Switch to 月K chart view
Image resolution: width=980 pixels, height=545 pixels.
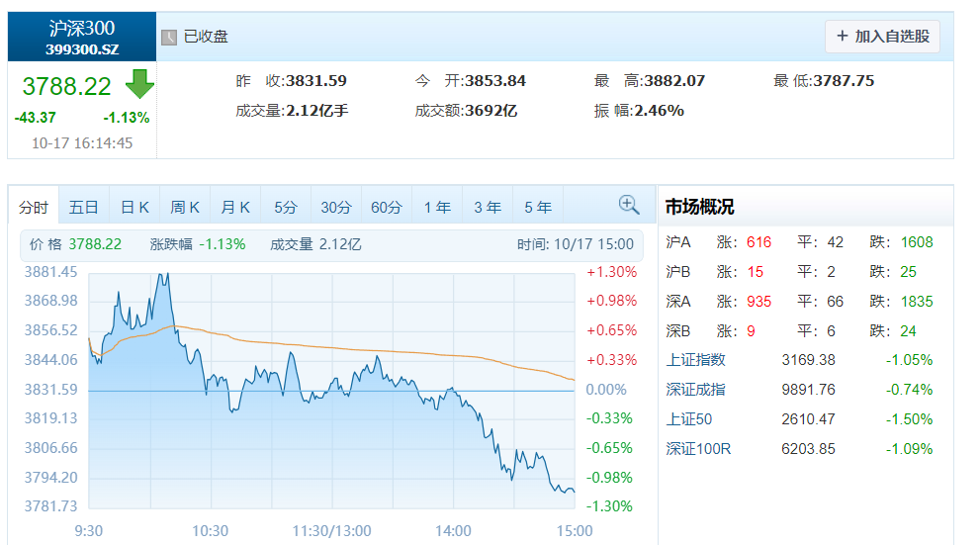(235, 207)
